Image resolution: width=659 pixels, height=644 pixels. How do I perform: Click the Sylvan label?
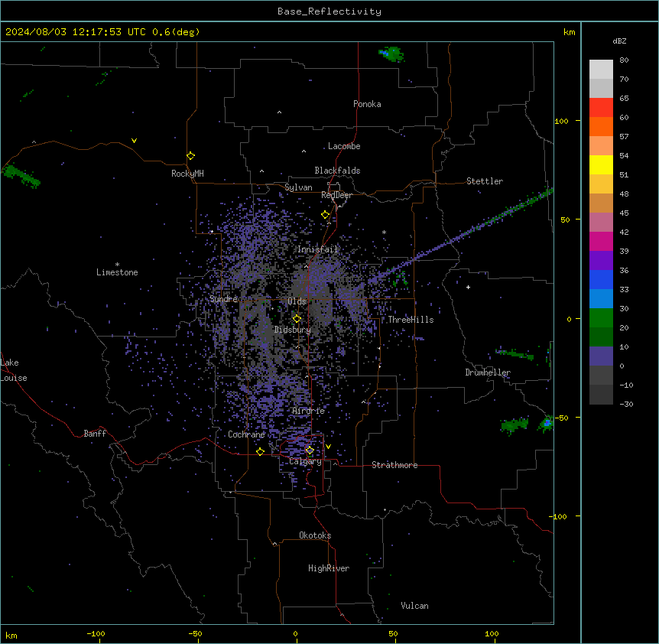click(x=298, y=187)
